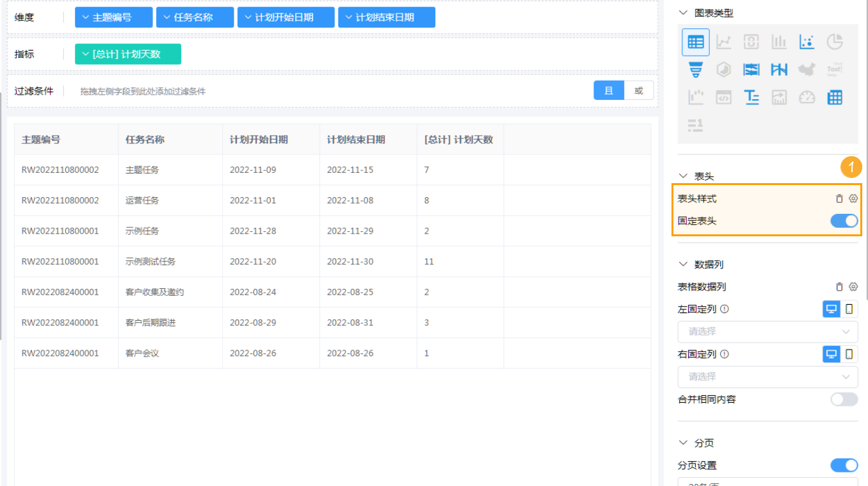
Task: Collapse the 图表类型 section
Action: [683, 13]
